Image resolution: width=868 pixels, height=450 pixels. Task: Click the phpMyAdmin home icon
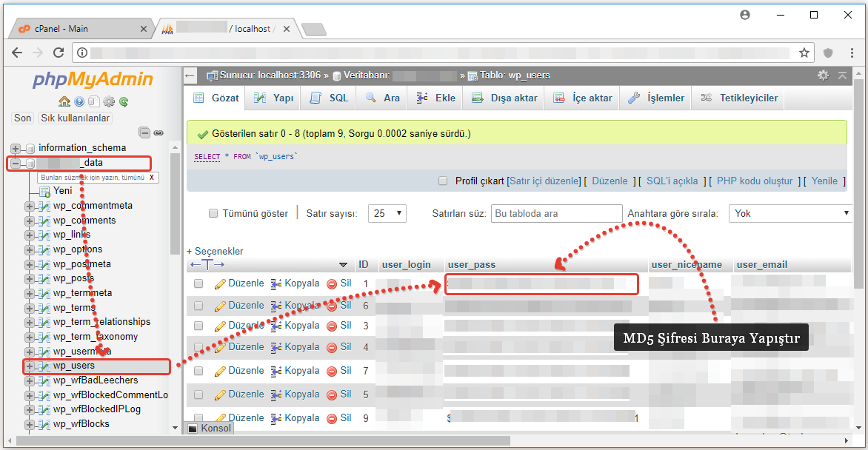(64, 101)
